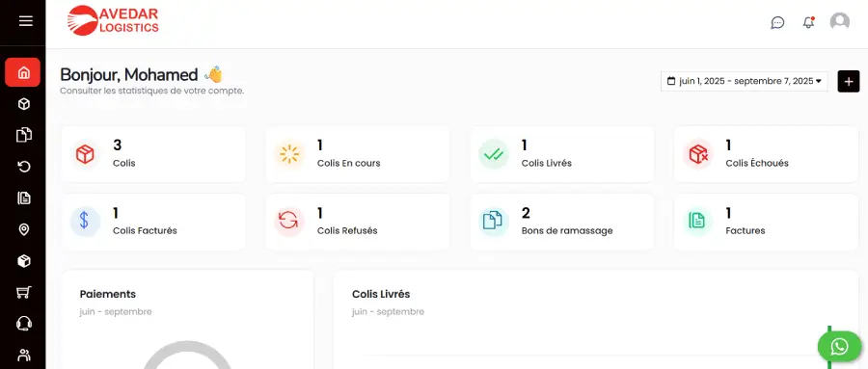
Task: Click the Colis Livrés chart title
Action: point(381,294)
